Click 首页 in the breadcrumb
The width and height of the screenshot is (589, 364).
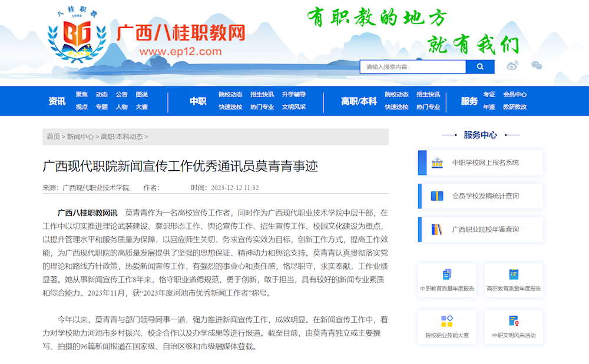(x=53, y=137)
